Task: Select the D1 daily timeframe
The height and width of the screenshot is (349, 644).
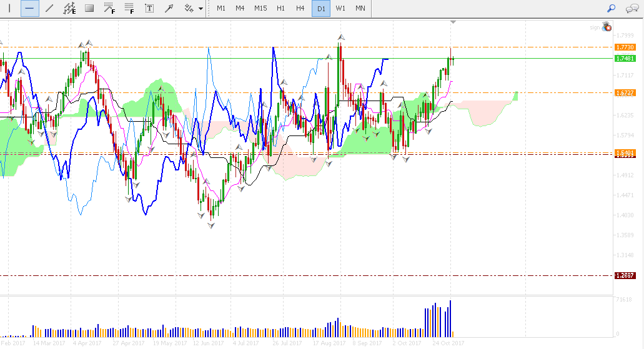Action: [321, 8]
